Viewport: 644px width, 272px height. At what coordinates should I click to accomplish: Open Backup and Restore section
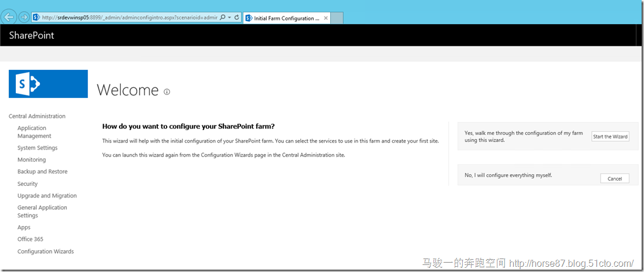point(42,172)
